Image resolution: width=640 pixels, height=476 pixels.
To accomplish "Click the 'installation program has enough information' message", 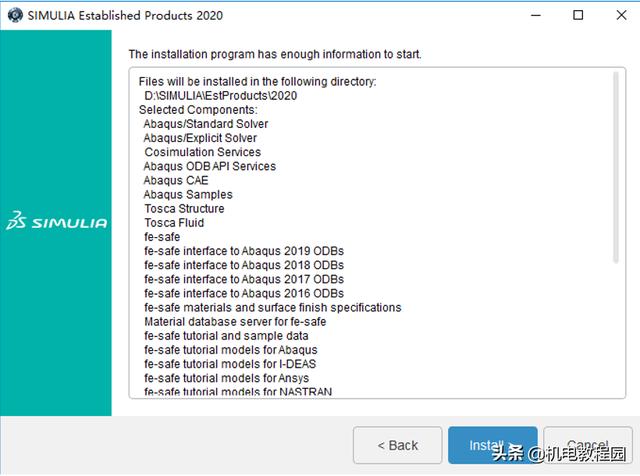I will (275, 54).
